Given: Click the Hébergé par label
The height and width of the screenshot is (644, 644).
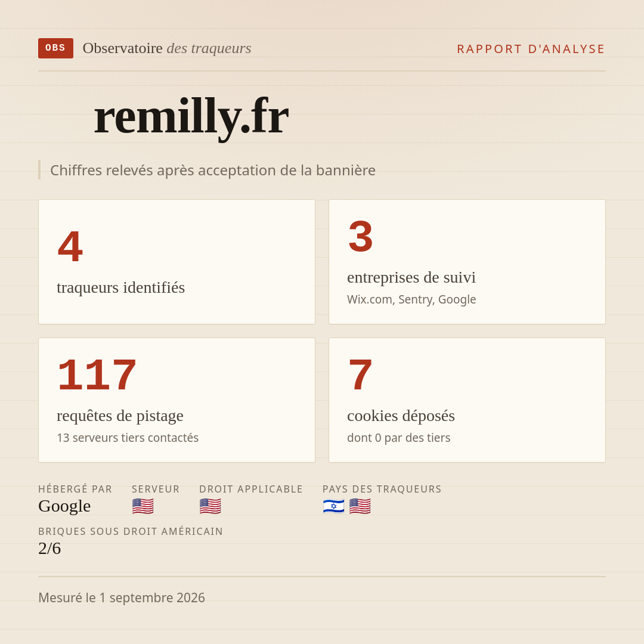Looking at the screenshot, I should tap(75, 489).
